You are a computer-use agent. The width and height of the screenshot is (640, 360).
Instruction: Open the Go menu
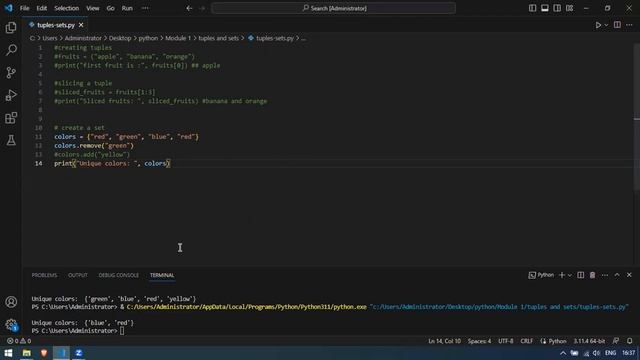[x=111, y=8]
